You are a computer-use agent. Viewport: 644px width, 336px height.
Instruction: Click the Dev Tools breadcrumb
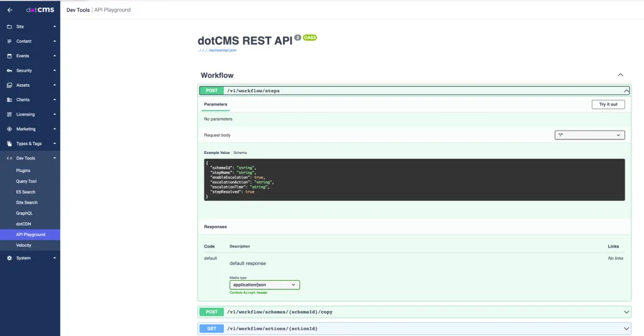coord(78,10)
